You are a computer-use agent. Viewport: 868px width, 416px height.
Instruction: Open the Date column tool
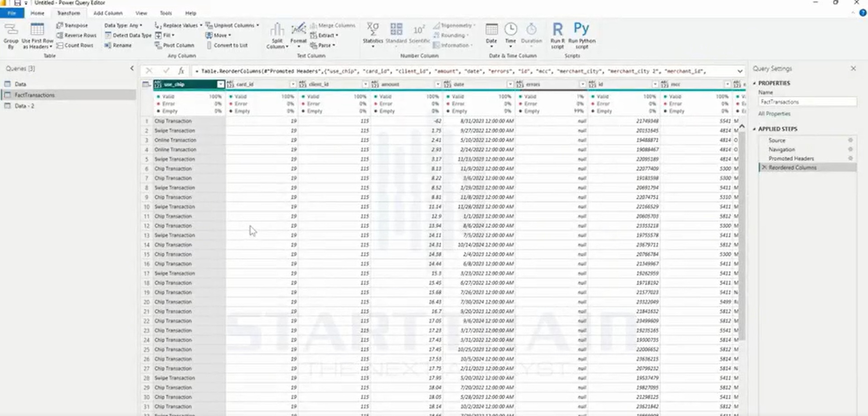[491, 35]
